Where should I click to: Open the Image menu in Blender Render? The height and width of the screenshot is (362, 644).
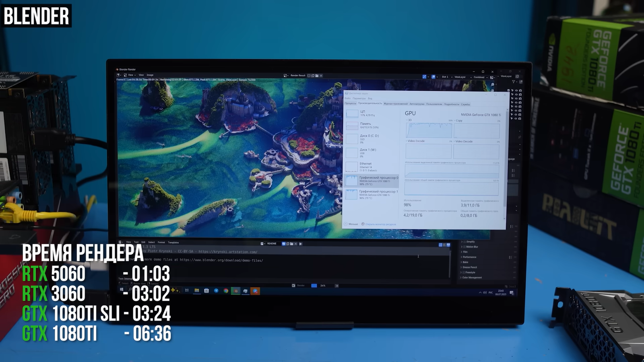coord(150,75)
